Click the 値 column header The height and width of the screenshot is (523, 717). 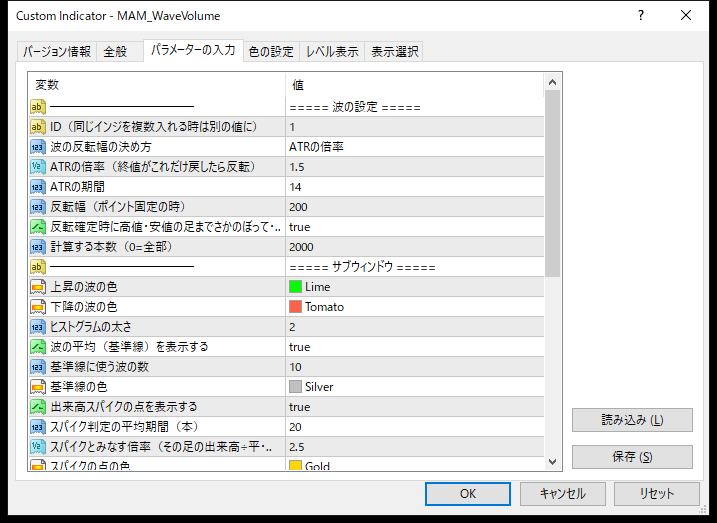click(x=415, y=85)
